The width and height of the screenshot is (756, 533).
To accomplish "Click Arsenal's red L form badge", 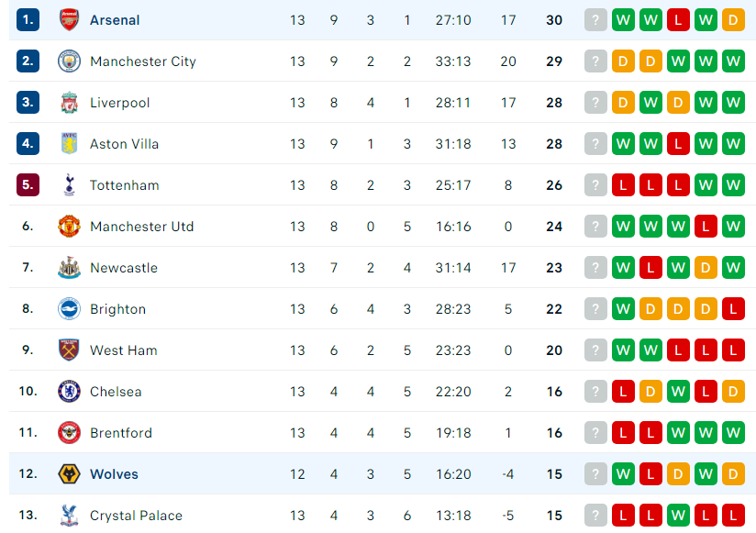I will 678,20.
